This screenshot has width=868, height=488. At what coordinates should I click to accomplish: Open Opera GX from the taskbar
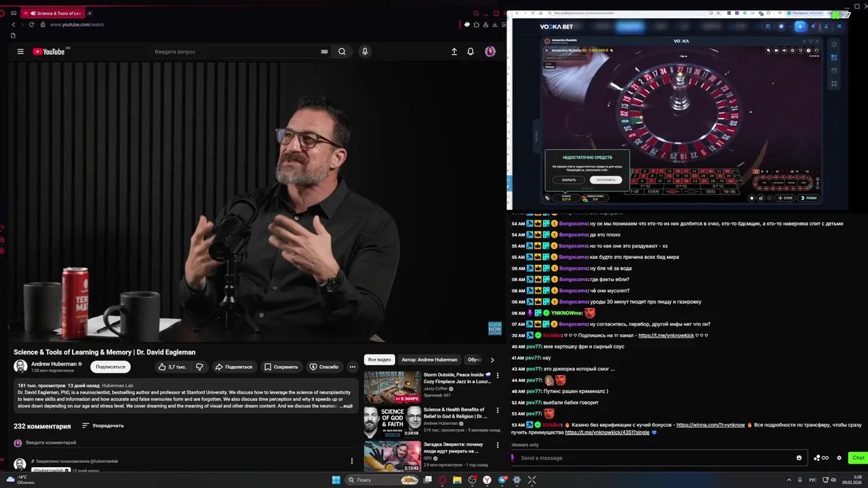click(442, 480)
